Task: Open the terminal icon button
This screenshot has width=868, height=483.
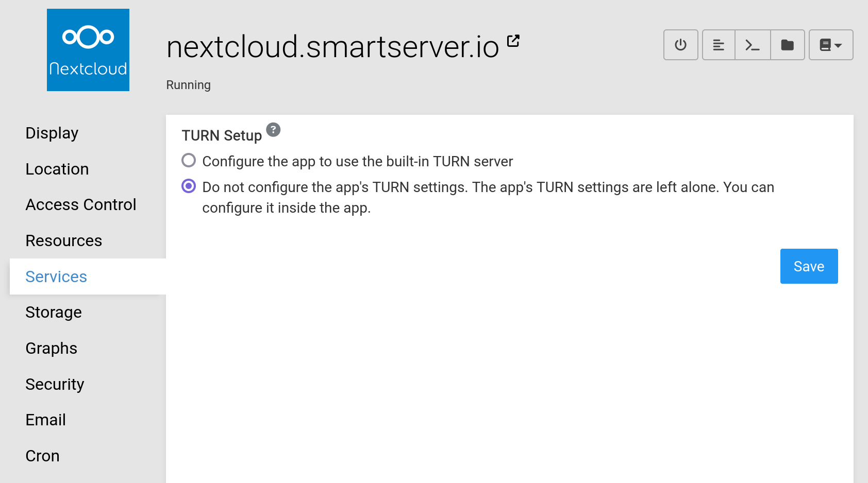Action: pos(753,45)
